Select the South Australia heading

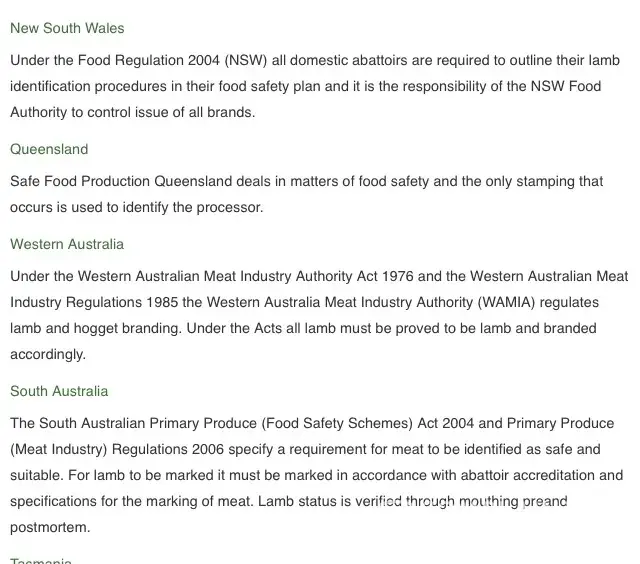coord(59,391)
